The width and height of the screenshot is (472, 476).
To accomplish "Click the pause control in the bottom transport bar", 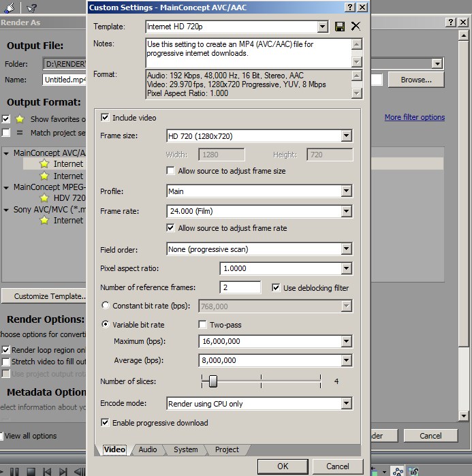I will point(14,471).
